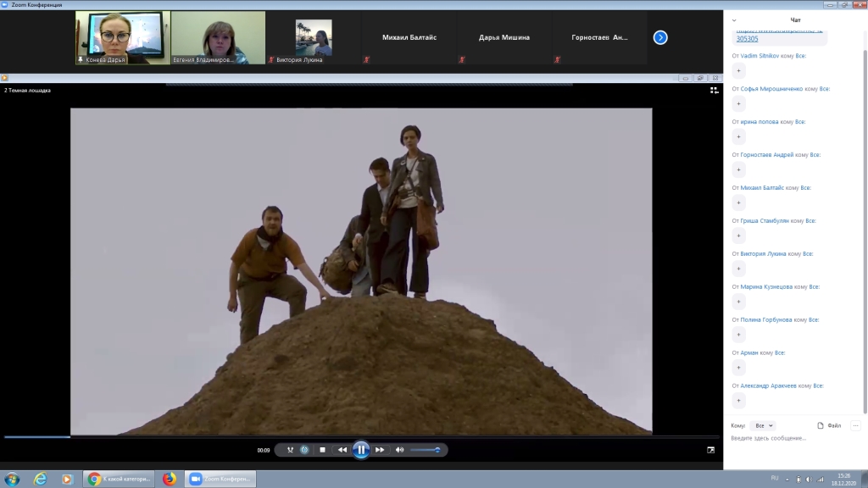The width and height of the screenshot is (868, 488).
Task: Click the plus message from Софья Мирошниченко
Action: [x=738, y=103]
